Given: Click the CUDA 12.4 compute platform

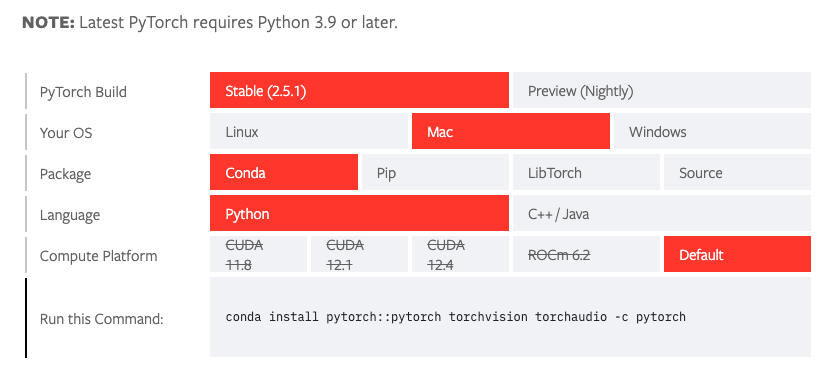Looking at the screenshot, I should pos(460,254).
